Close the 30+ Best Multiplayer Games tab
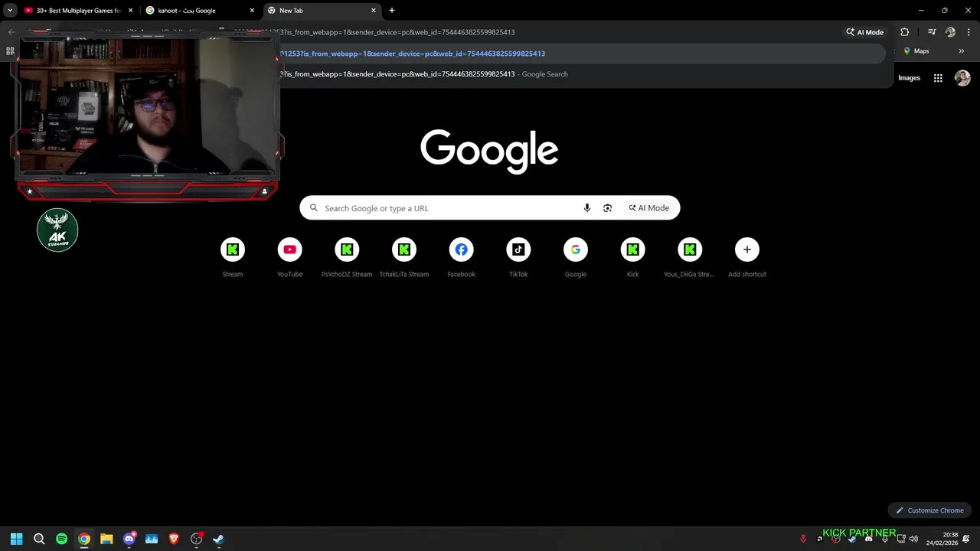The image size is (980, 551). (x=130, y=11)
